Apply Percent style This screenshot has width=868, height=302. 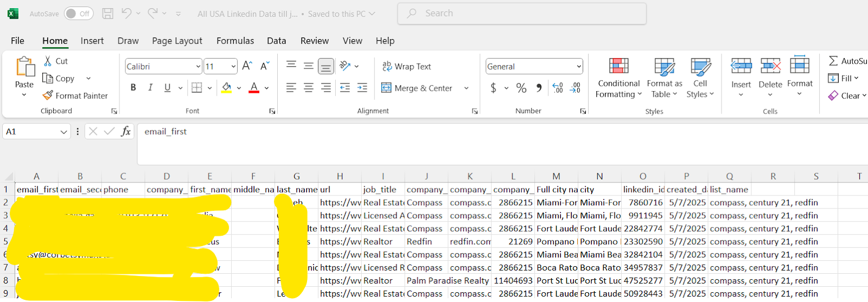521,87
